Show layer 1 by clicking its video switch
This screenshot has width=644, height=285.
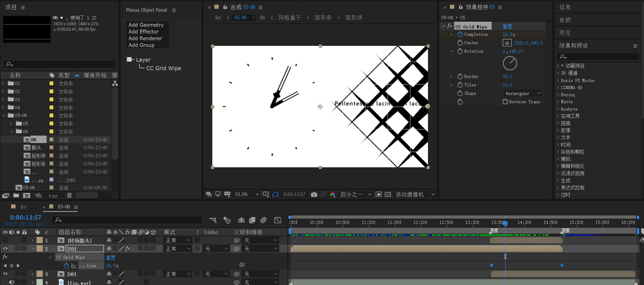(x=5, y=240)
